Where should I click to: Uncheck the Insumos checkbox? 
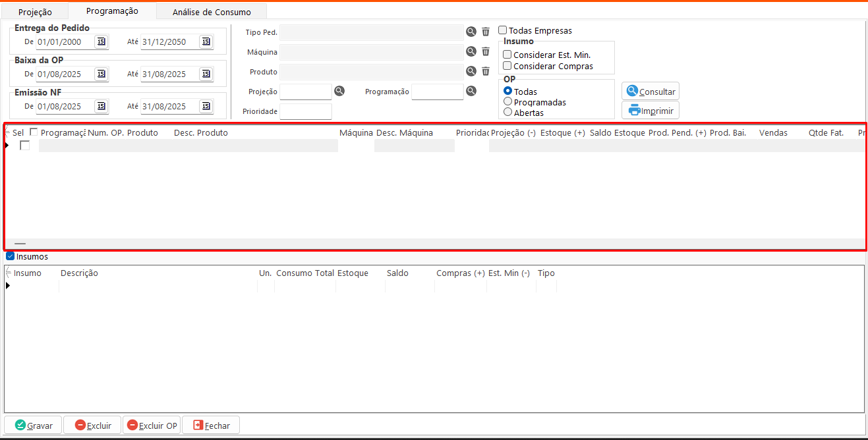[10, 256]
